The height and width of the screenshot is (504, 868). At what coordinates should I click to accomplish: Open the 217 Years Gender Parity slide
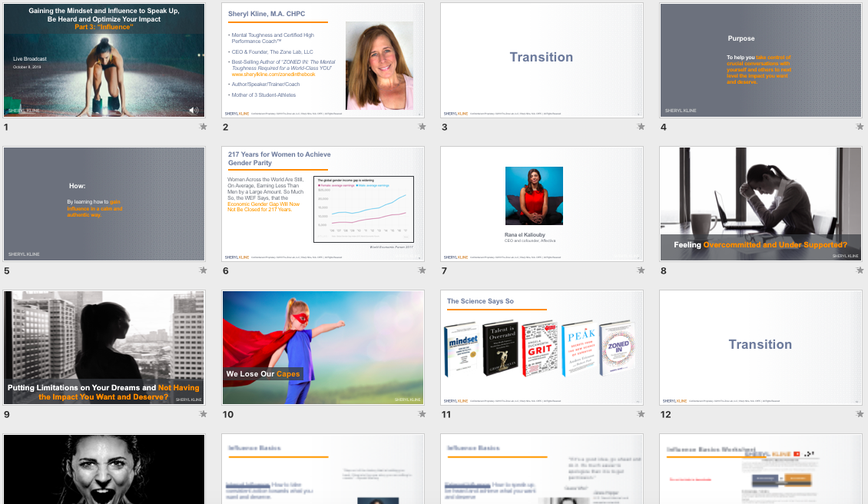click(x=323, y=204)
